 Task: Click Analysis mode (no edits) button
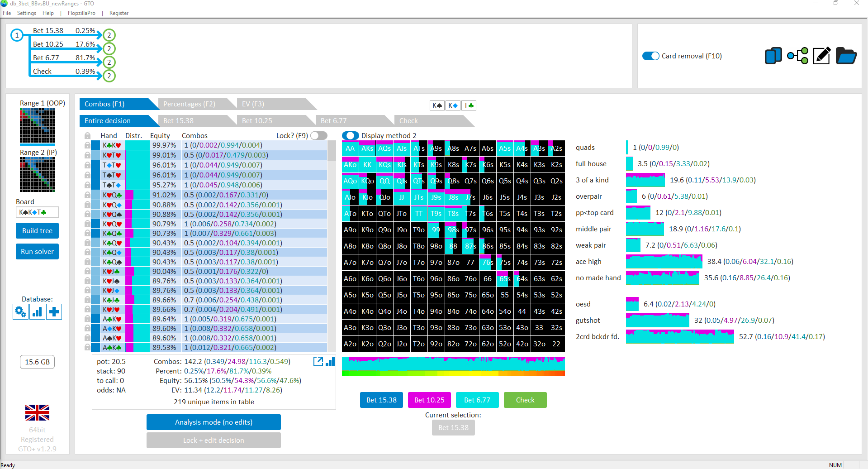(213, 422)
